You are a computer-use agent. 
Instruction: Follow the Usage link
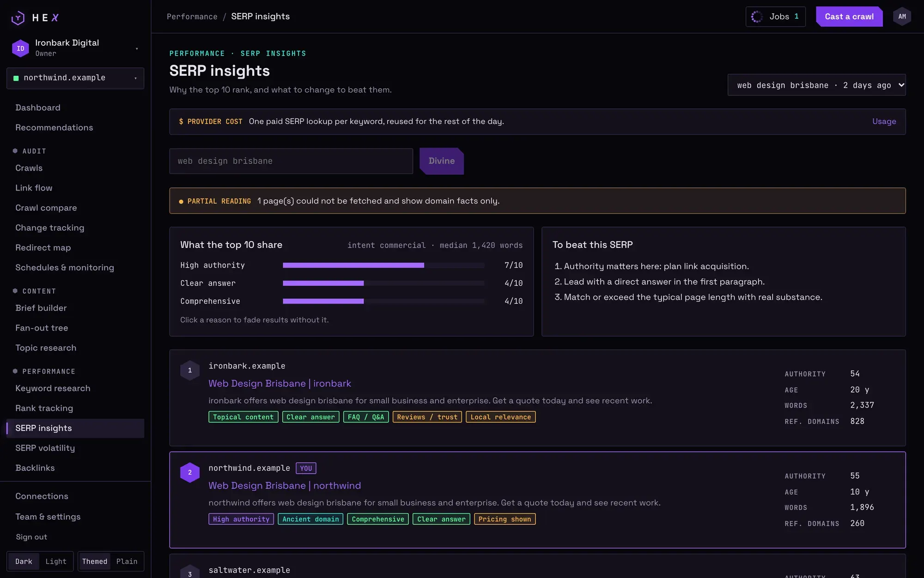(884, 122)
